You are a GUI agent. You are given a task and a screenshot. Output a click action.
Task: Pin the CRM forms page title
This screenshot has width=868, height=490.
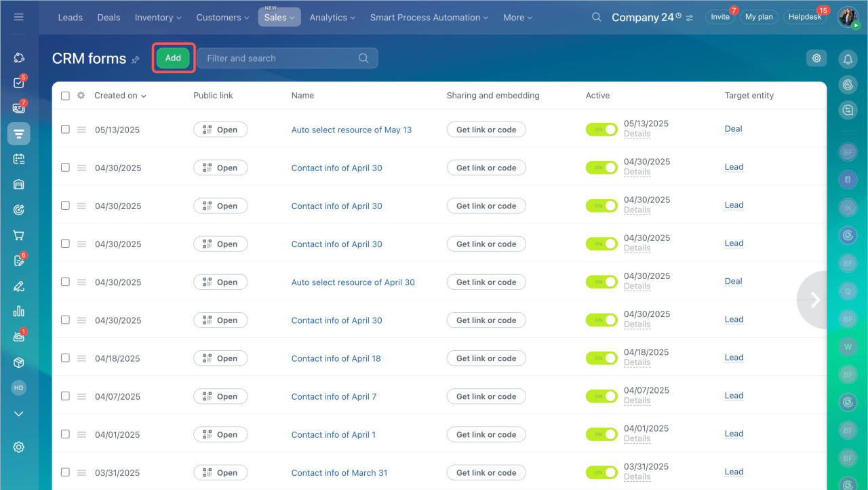[x=136, y=60]
